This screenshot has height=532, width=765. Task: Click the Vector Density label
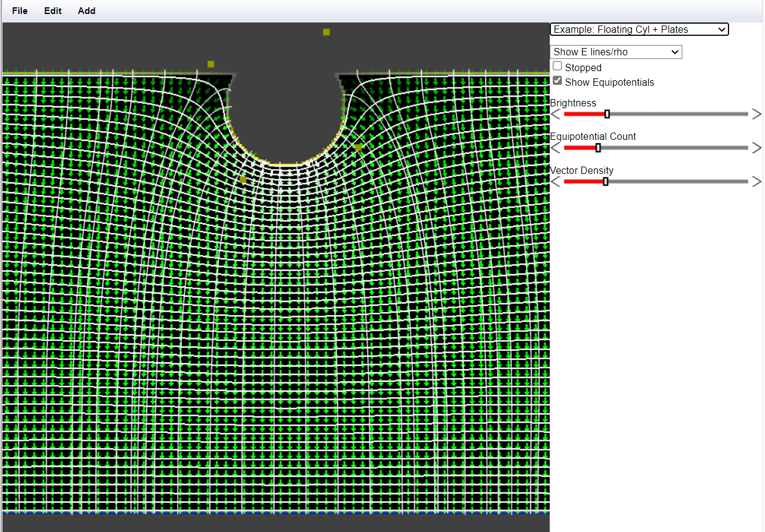[581, 170]
